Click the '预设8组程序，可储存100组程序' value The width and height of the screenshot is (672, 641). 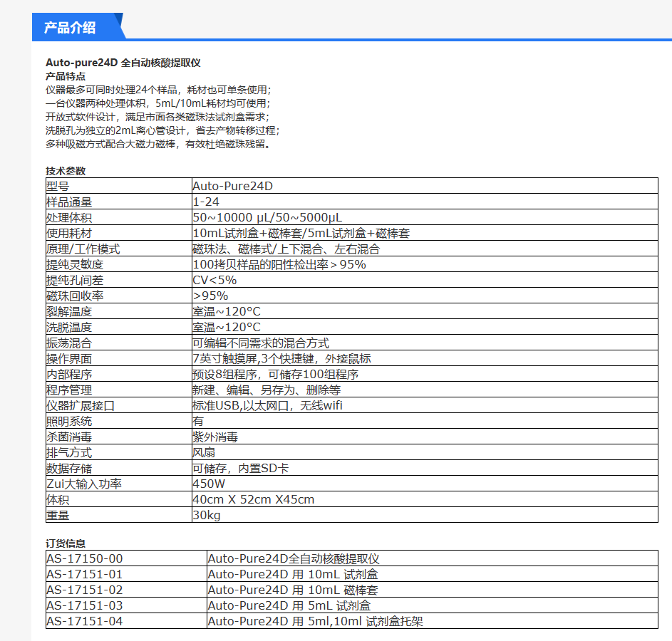pos(275,374)
